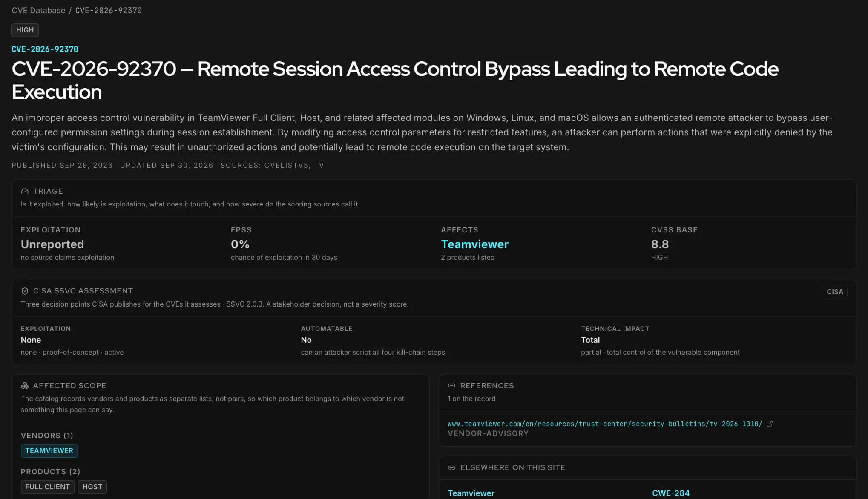
Task: Click the CISA source badge
Action: pyautogui.click(x=835, y=292)
